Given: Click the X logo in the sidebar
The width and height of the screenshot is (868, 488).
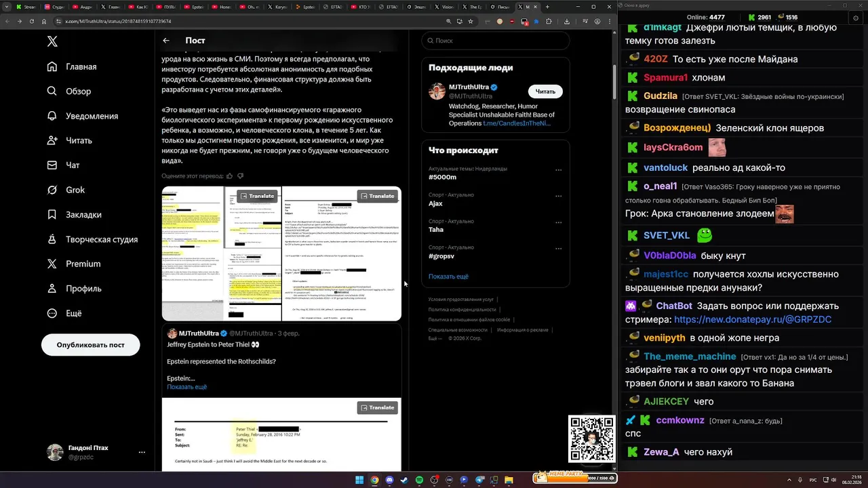Looking at the screenshot, I should point(52,41).
